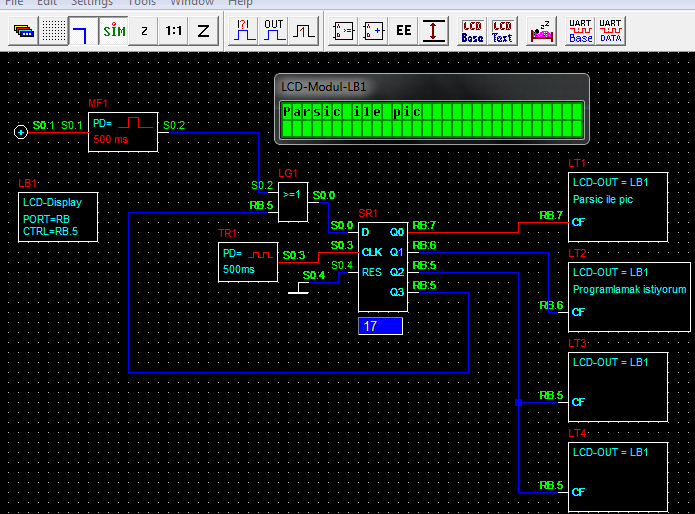Click the SIM simulation toolbar button

point(114,31)
